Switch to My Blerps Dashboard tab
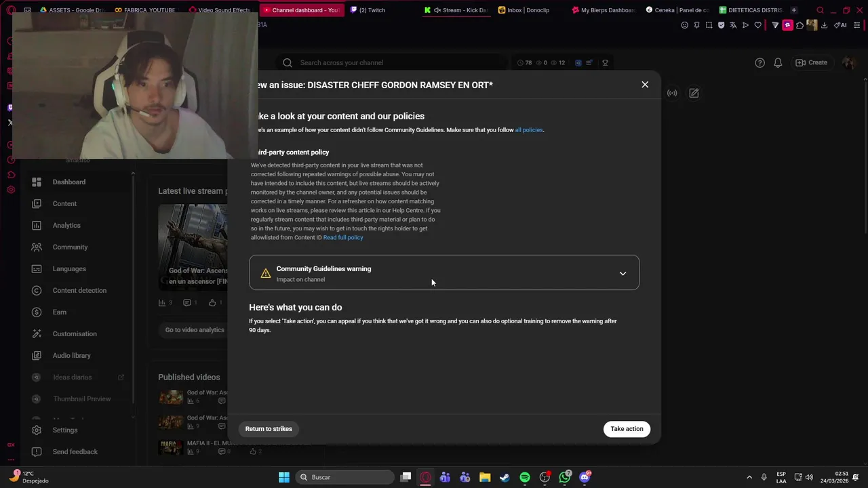Screen dimensions: 868x488 click(x=603, y=10)
